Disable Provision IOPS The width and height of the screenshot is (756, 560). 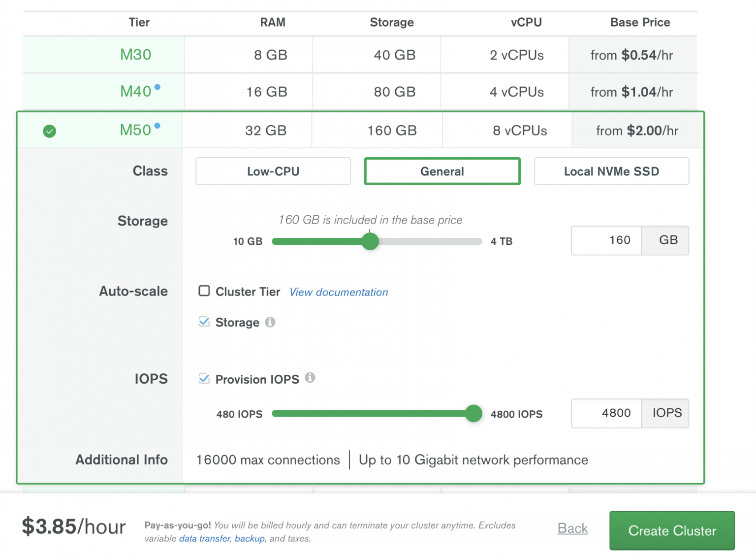pos(204,378)
